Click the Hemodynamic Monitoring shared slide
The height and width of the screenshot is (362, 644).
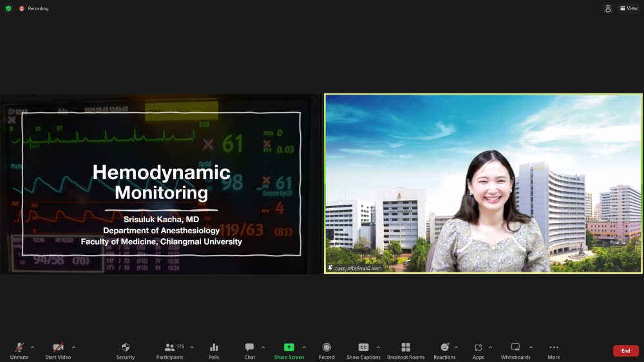[161, 184]
